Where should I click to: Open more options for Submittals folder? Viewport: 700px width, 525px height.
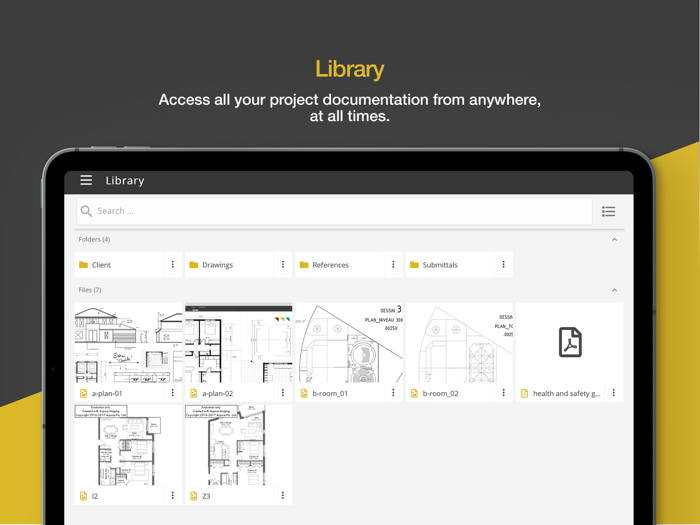504,264
